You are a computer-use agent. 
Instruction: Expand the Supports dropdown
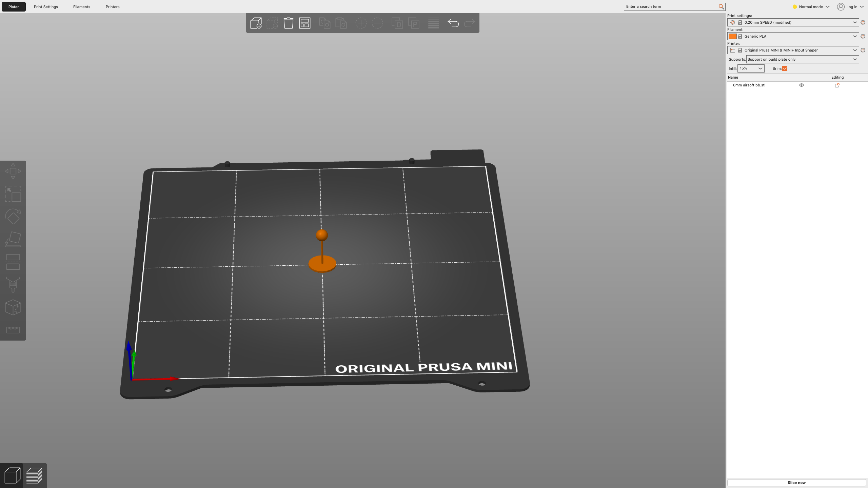802,59
